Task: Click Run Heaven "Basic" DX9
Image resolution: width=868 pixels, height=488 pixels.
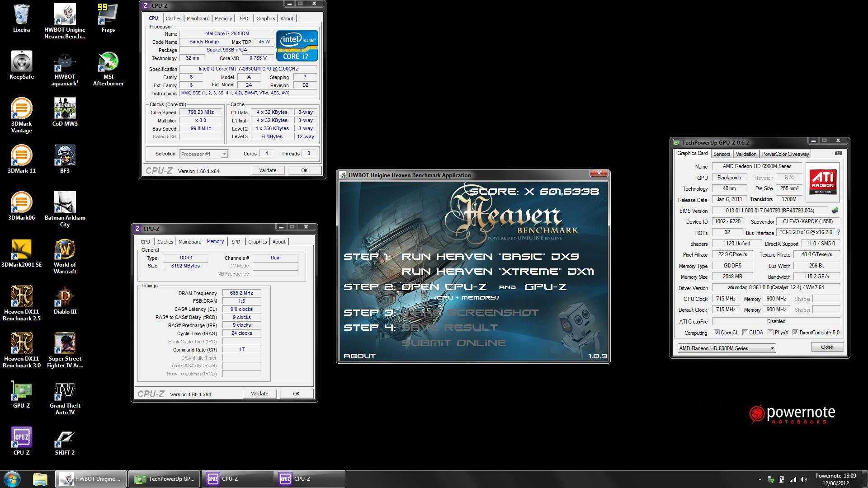Action: point(490,257)
